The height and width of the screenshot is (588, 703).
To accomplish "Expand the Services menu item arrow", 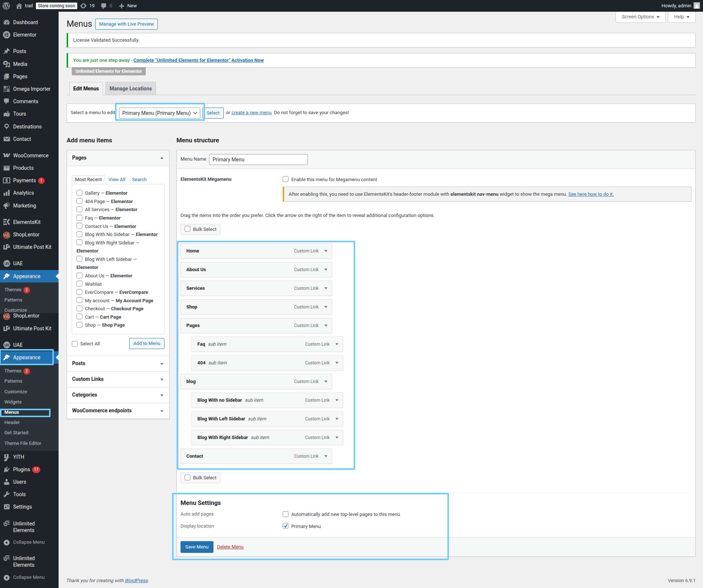I will (x=326, y=288).
